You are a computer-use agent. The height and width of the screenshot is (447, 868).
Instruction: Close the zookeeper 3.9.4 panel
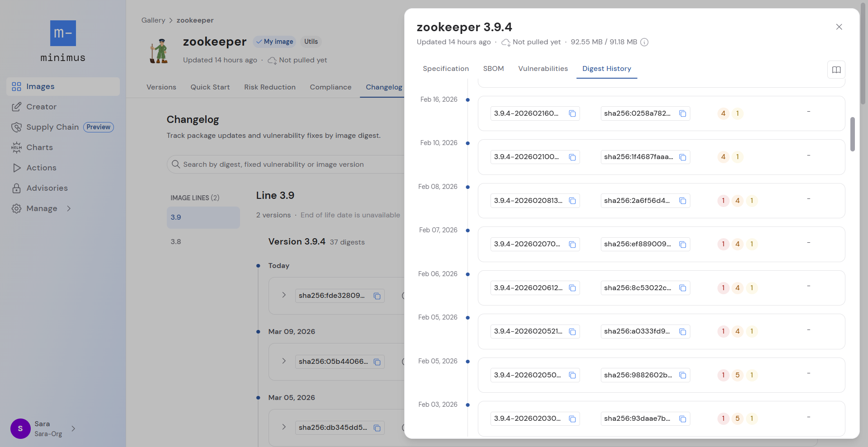(x=839, y=27)
